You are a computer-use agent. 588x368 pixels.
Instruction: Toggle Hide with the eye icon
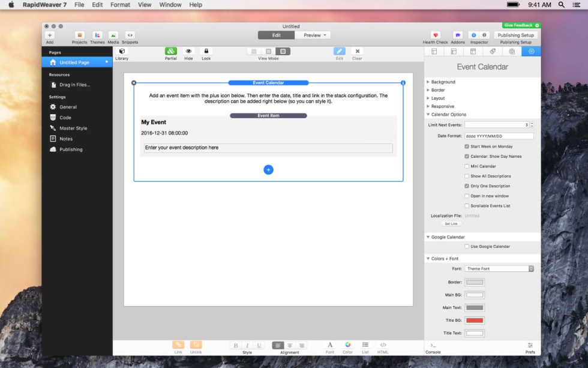[x=188, y=52]
